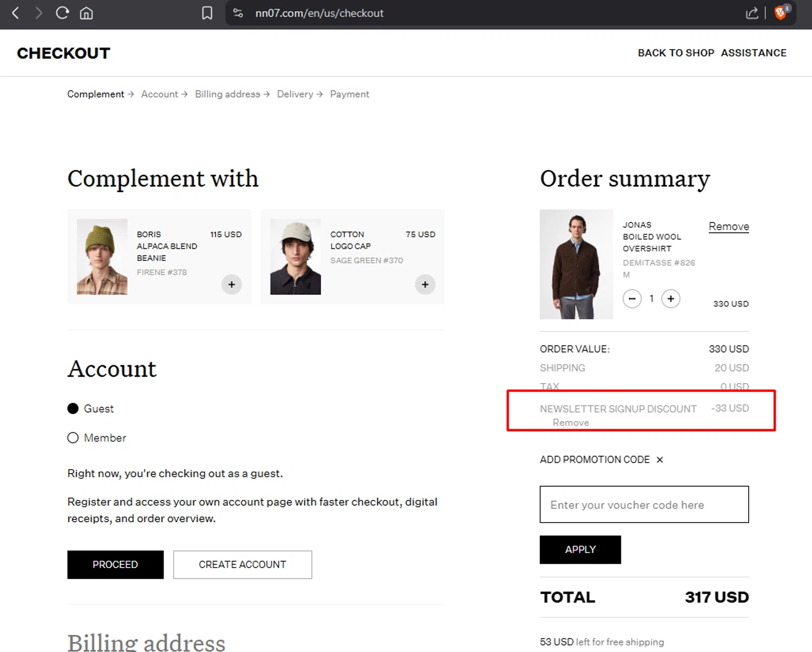Close the Add Promotion Code section
Image resolution: width=812 pixels, height=652 pixels.
(659, 460)
